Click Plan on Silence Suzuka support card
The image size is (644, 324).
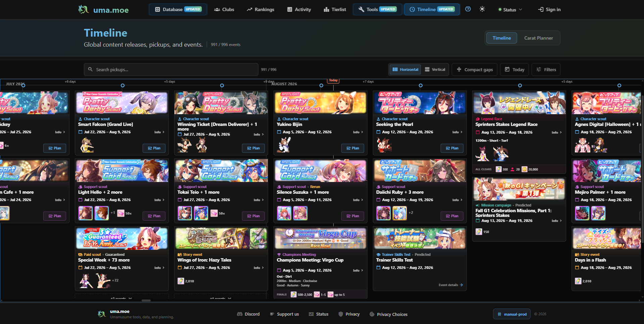click(353, 216)
